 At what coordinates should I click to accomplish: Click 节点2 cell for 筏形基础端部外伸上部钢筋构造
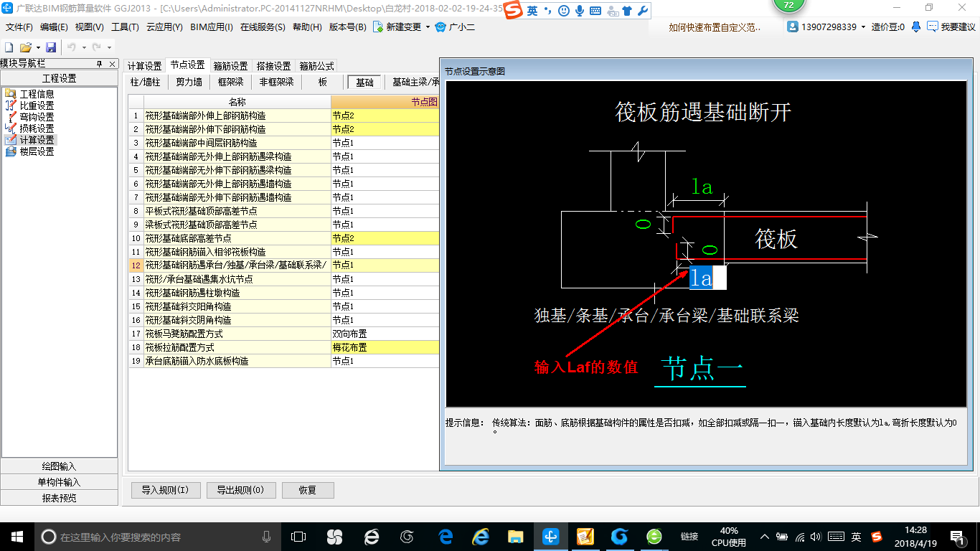[x=385, y=116]
